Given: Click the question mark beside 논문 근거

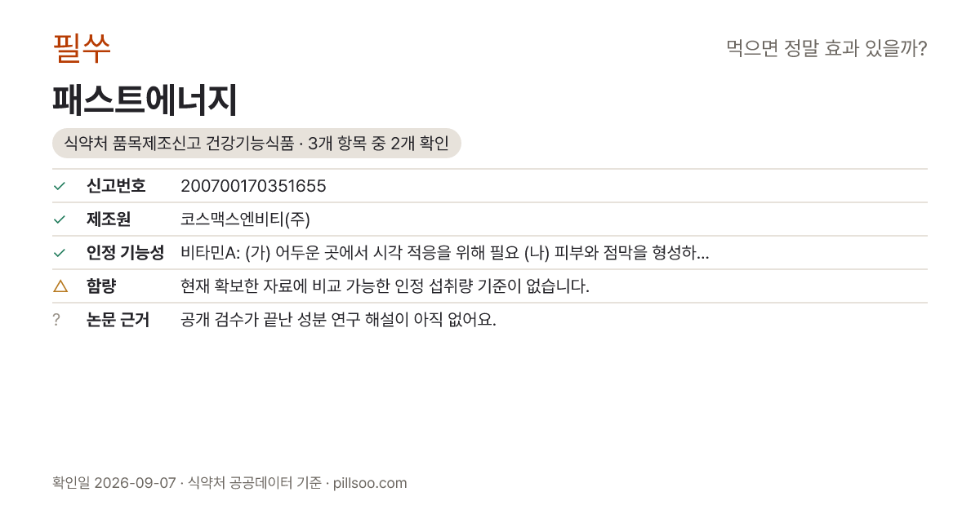Looking at the screenshot, I should (x=56, y=320).
